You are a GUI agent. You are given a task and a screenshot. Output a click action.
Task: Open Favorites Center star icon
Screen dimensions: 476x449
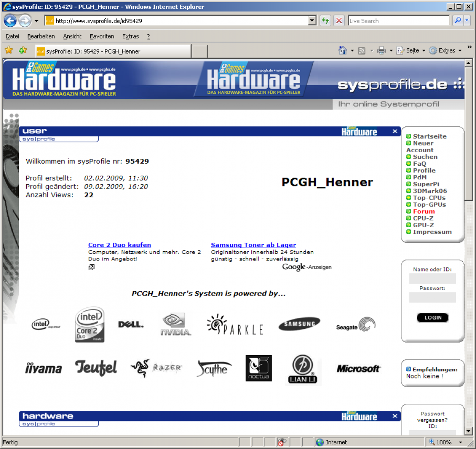(x=9, y=50)
